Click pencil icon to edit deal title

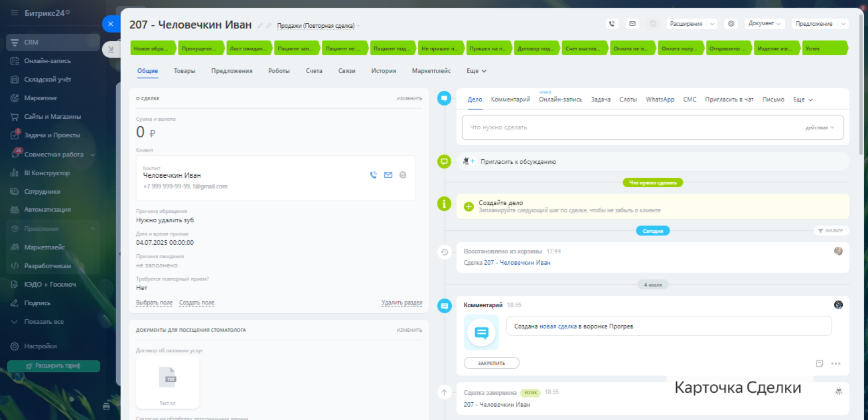coord(260,26)
